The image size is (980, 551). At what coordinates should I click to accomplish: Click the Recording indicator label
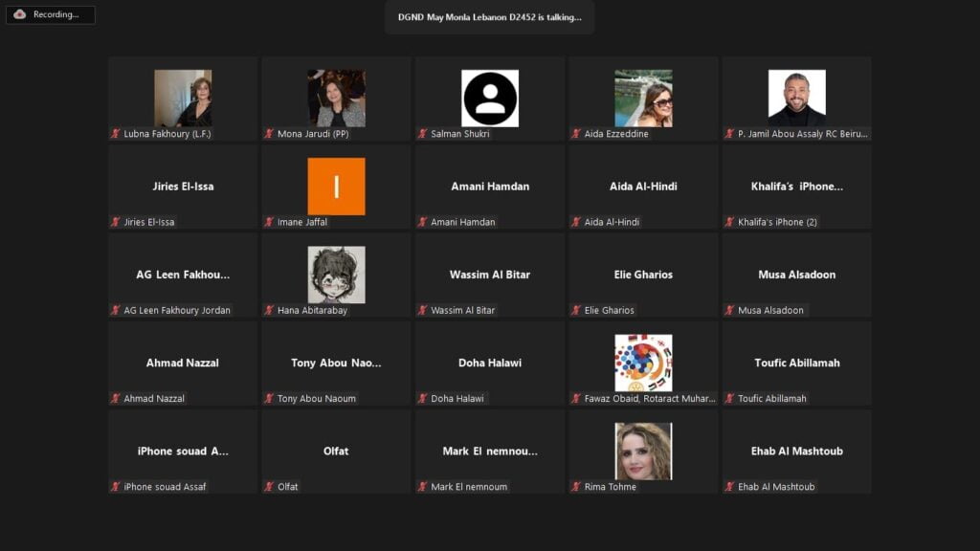(56, 14)
